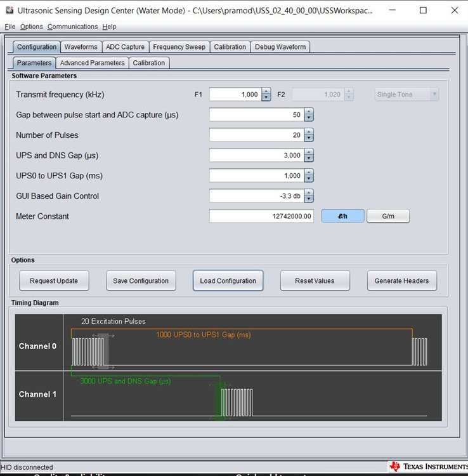468x476 pixels.
Task: Open the top-level Calibration tab
Action: click(230, 47)
